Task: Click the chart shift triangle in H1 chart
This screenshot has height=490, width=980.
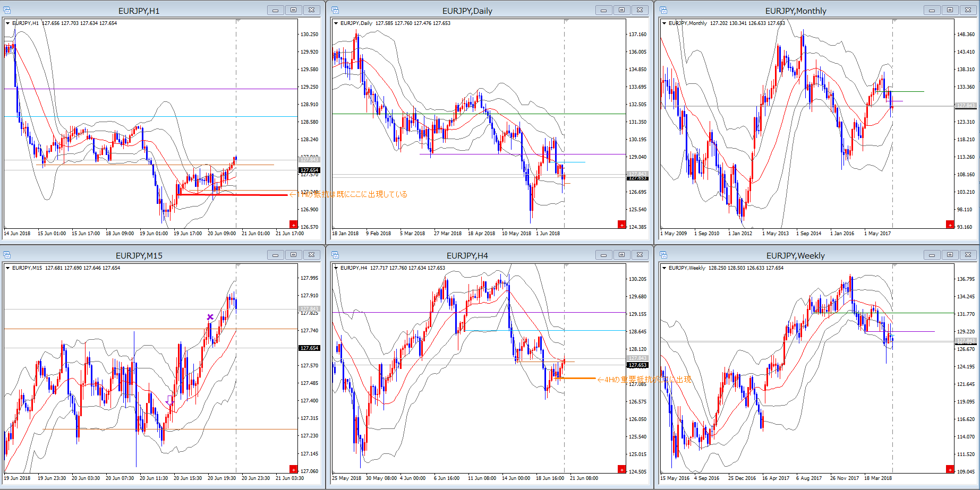Action: coord(238,21)
